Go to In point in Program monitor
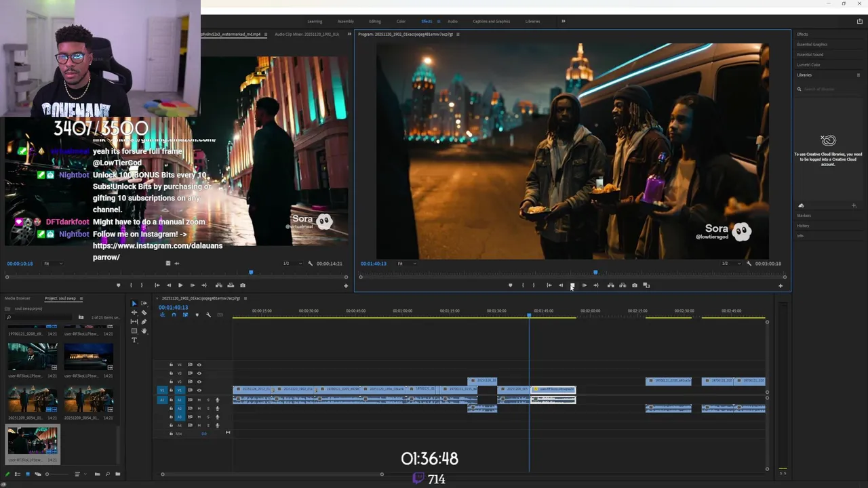This screenshot has width=868, height=488. pos(549,285)
